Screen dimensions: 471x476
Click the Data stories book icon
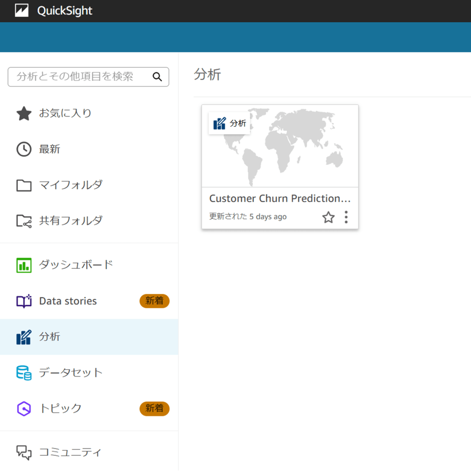pyautogui.click(x=24, y=301)
